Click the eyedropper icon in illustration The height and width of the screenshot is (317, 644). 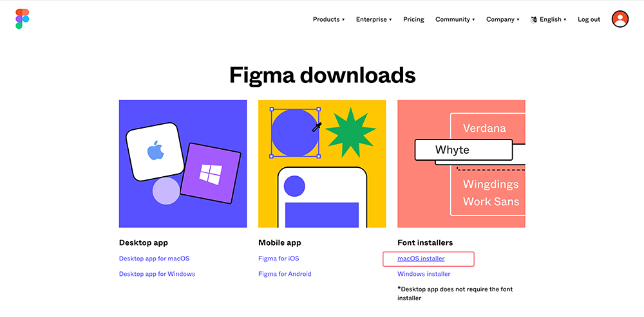tap(316, 127)
